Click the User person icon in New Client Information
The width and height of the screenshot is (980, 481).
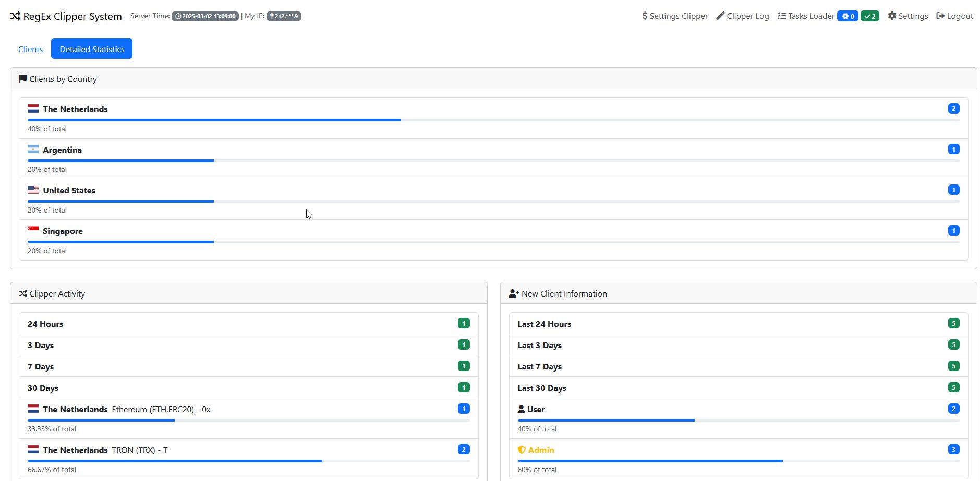pyautogui.click(x=521, y=409)
